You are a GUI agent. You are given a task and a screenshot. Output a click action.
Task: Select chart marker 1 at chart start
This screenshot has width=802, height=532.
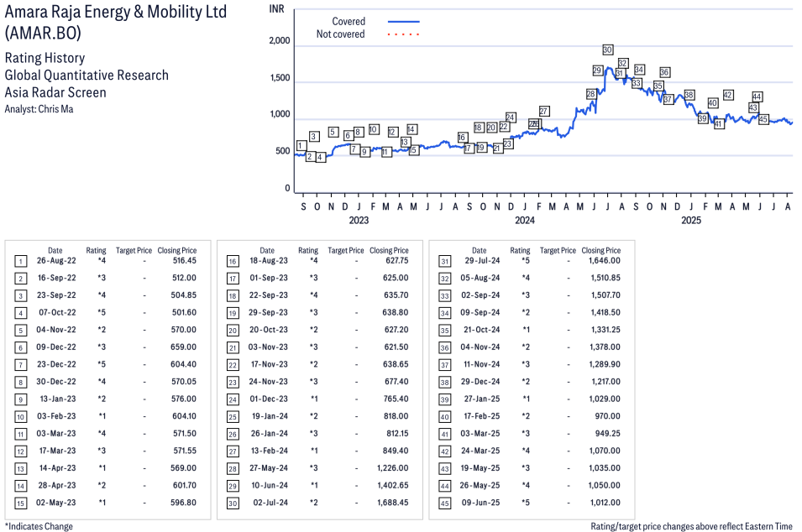coord(301,146)
